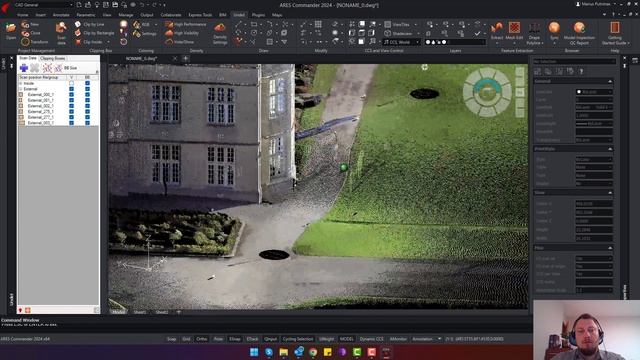Image resolution: width=640 pixels, height=360 pixels.
Task: Click the Clip Inside icon
Action: pos(78,42)
